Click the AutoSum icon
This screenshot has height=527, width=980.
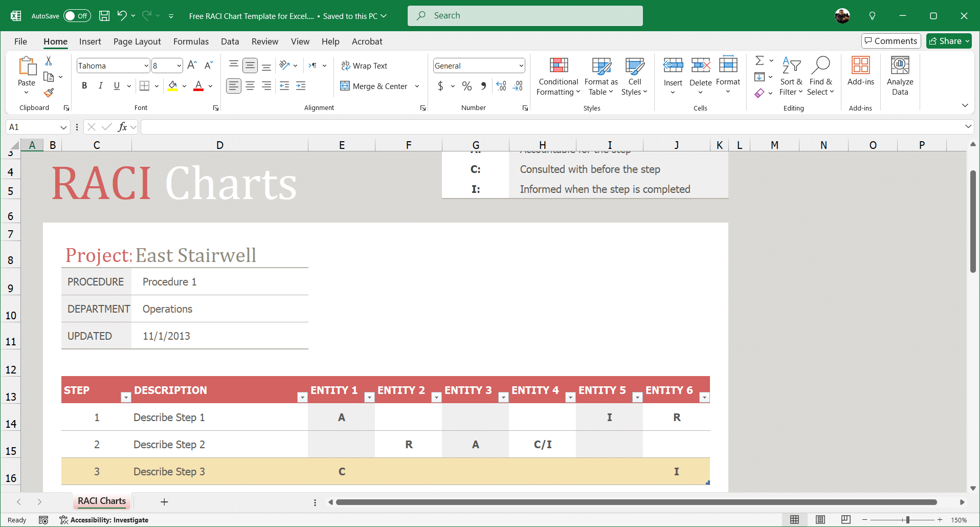(760, 60)
